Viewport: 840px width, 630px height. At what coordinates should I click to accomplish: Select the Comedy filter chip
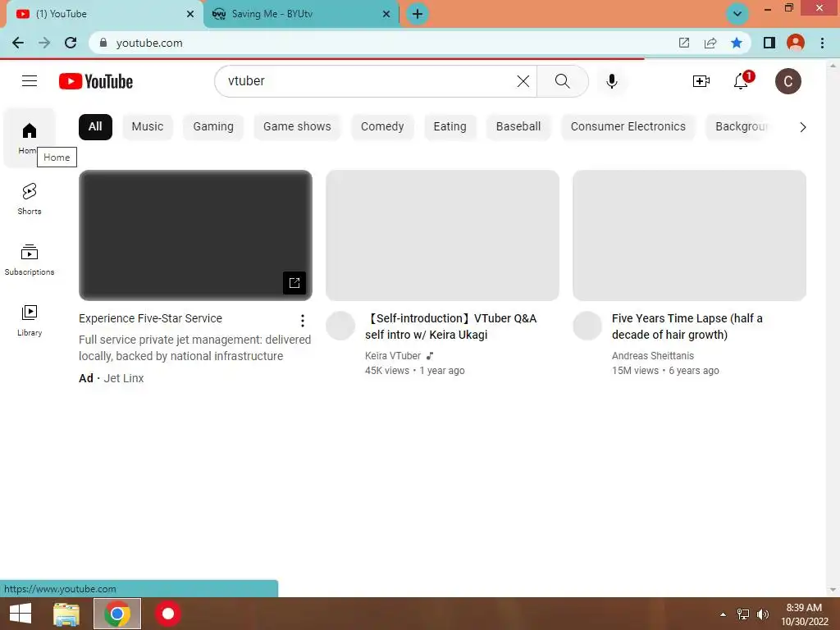382,127
